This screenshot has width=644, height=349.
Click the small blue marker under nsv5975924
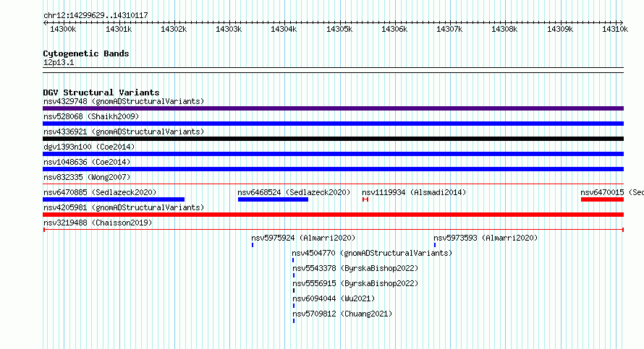(253, 245)
